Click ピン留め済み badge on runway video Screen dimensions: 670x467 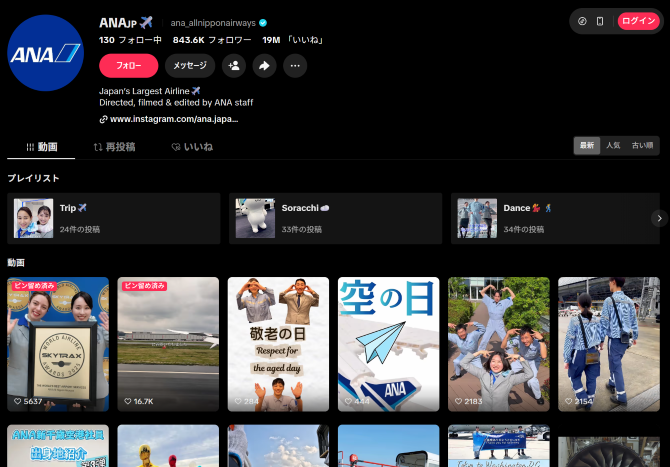pyautogui.click(x=144, y=286)
